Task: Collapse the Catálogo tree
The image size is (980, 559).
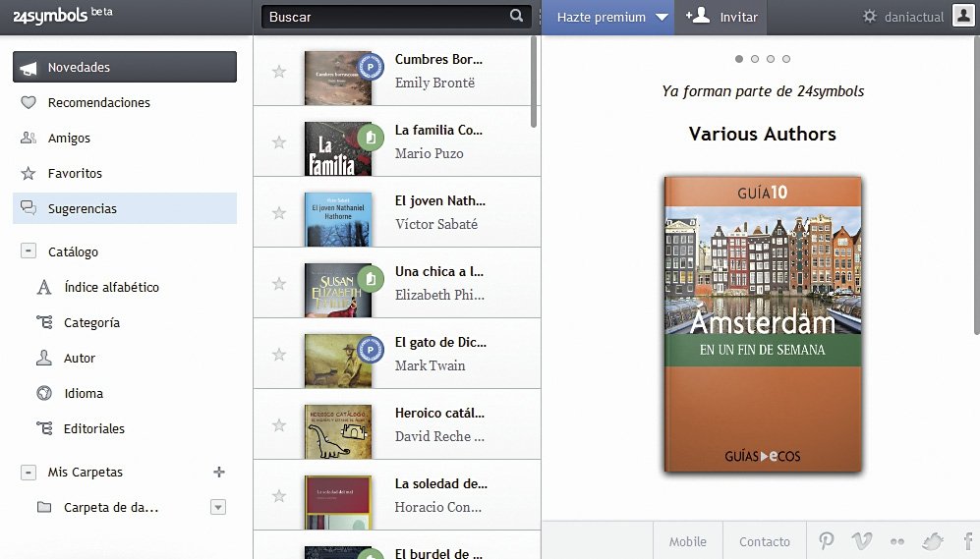Action: (x=29, y=252)
